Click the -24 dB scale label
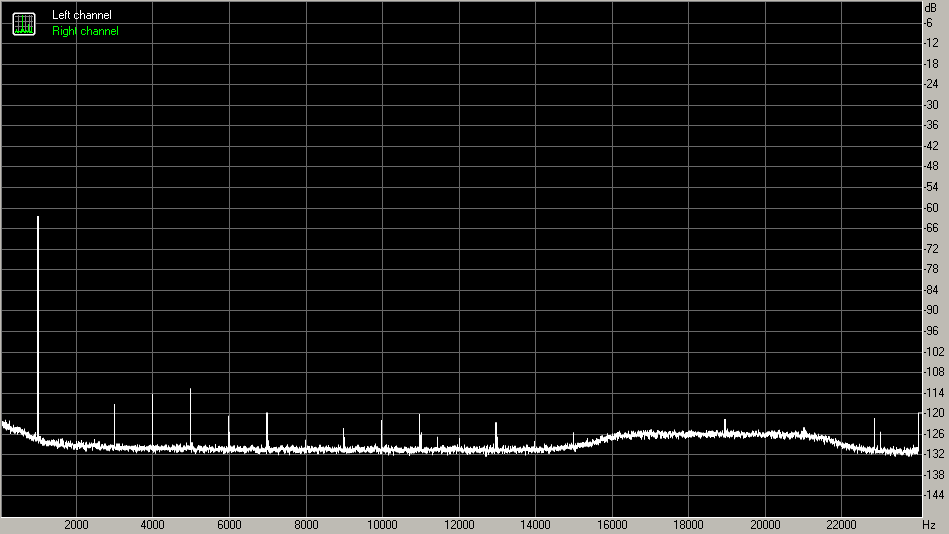Viewport: 949px width, 534px height. [x=931, y=85]
